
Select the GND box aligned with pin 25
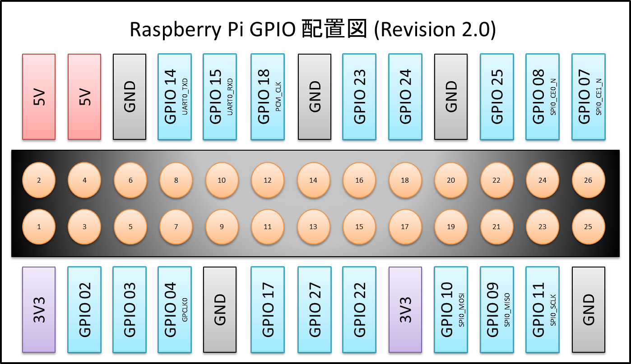589,309
